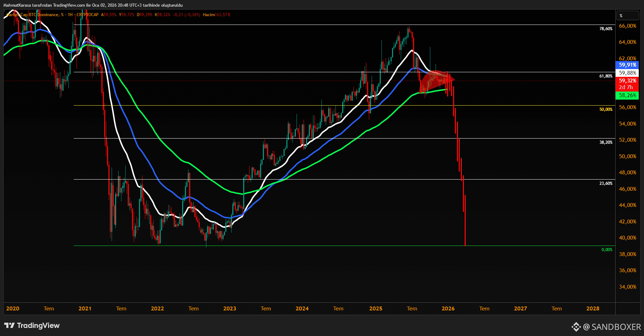The image size is (644, 336).
Task: Click the close value K59,32%
Action: click(162, 15)
